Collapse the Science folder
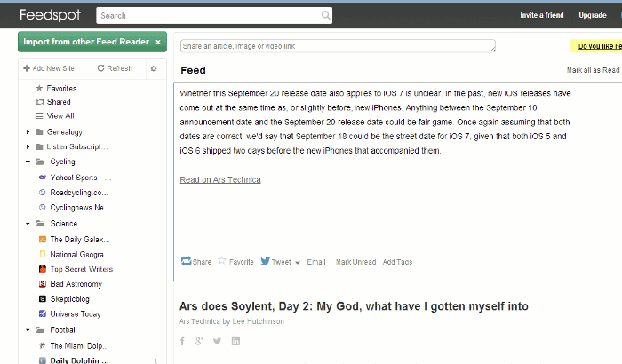 (x=28, y=224)
